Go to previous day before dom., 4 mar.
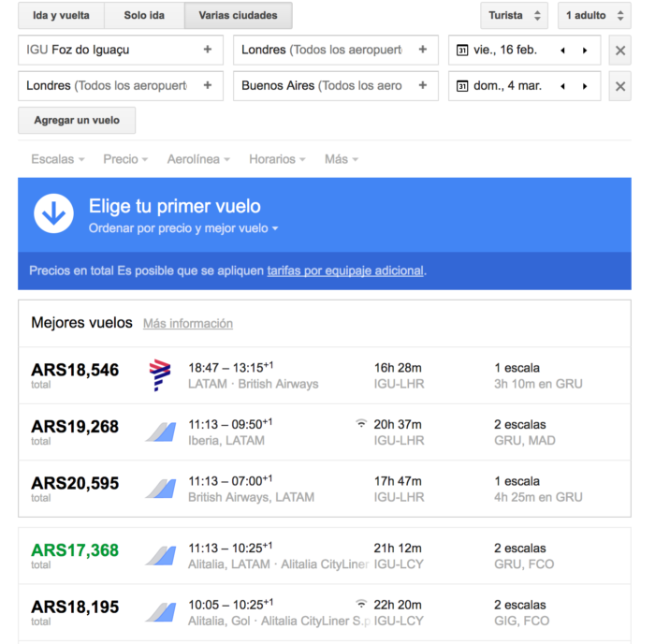 coord(563,86)
